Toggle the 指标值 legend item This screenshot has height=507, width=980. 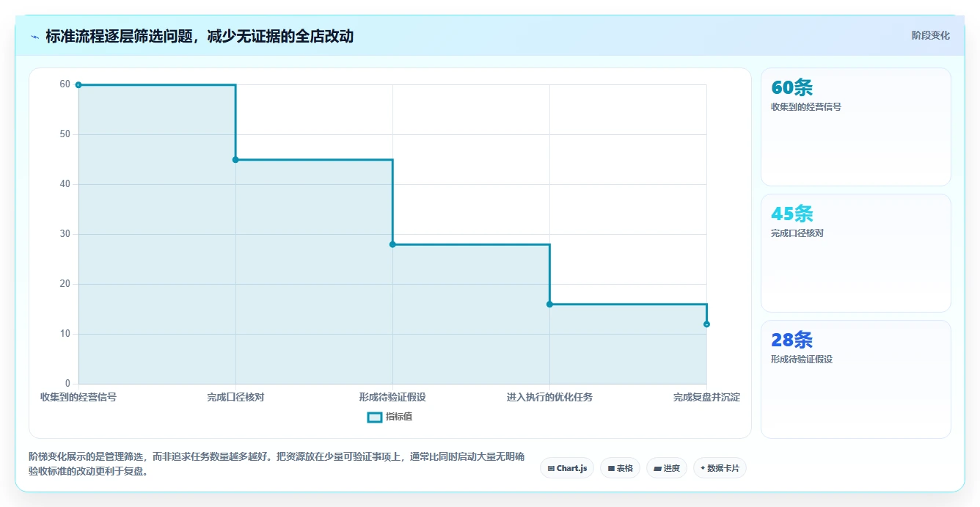coord(390,417)
